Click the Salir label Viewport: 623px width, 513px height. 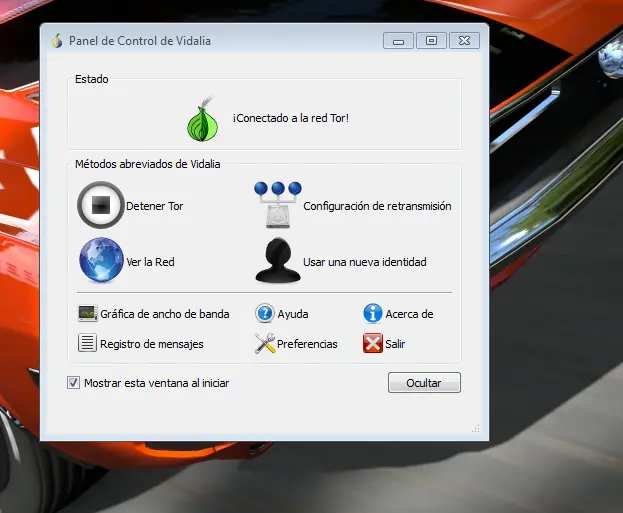(x=395, y=344)
